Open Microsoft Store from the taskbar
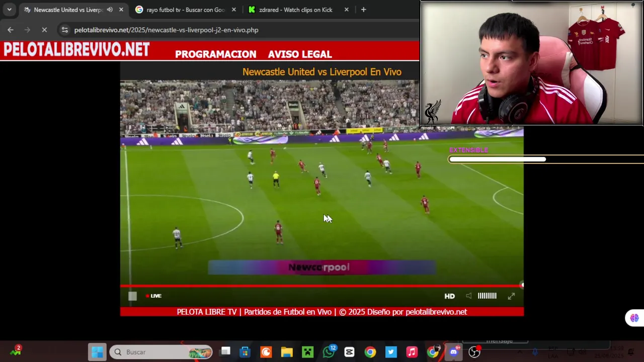The width and height of the screenshot is (644, 362). (x=245, y=352)
